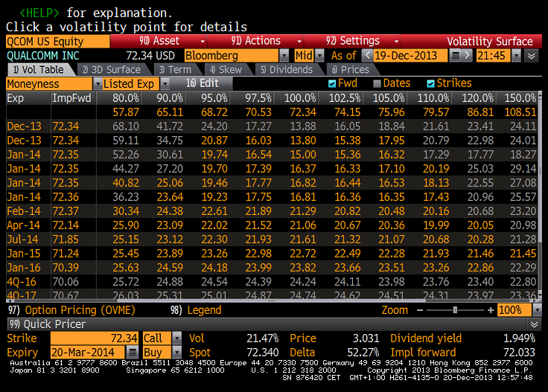
Task: Open the Expiry date calendar icon
Action: (132, 353)
